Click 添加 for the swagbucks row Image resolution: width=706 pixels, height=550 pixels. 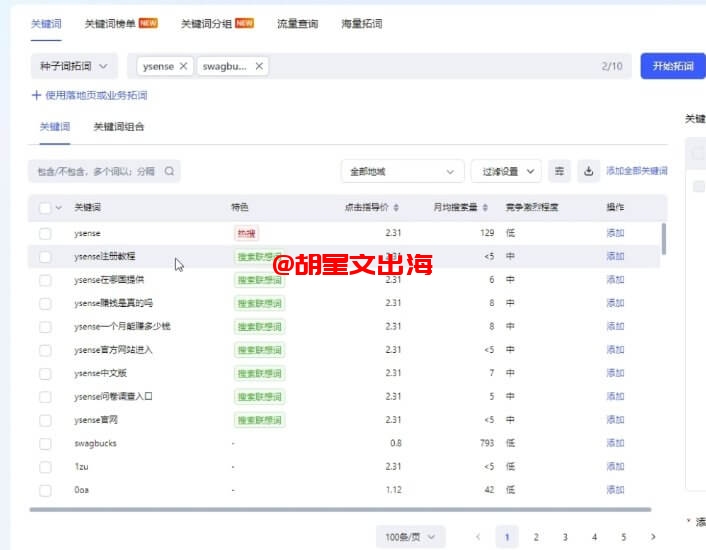click(615, 443)
